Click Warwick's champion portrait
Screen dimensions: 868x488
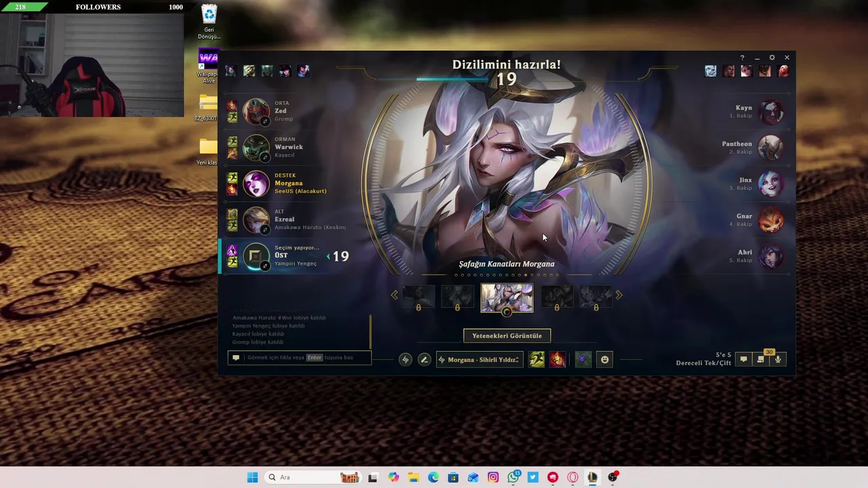pyautogui.click(x=256, y=148)
